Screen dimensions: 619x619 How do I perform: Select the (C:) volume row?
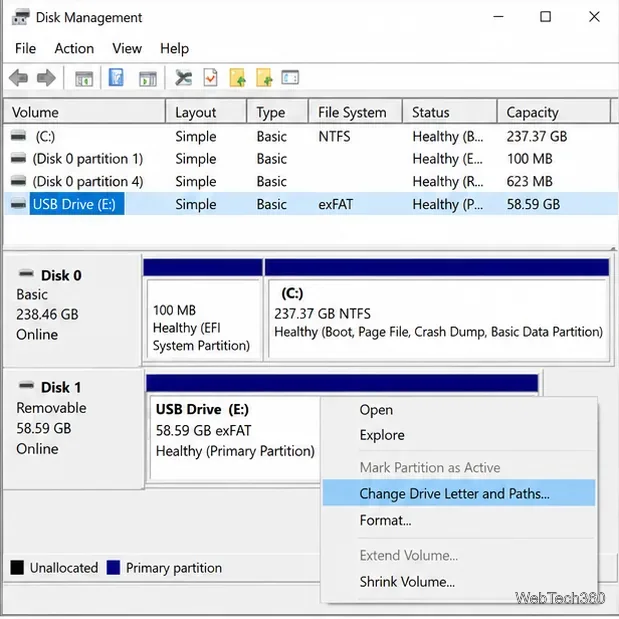pyautogui.click(x=311, y=136)
